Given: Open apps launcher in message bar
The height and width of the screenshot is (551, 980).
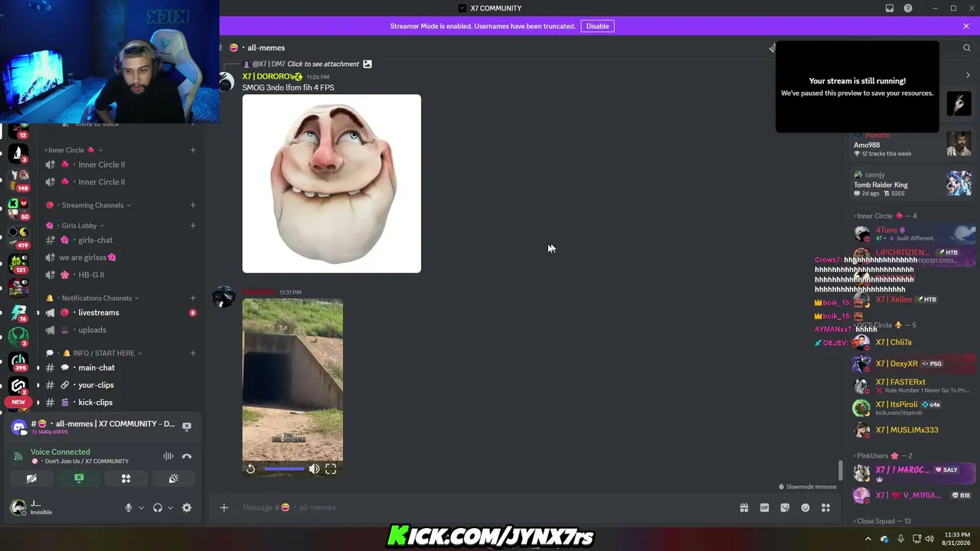Looking at the screenshot, I should click(x=825, y=507).
